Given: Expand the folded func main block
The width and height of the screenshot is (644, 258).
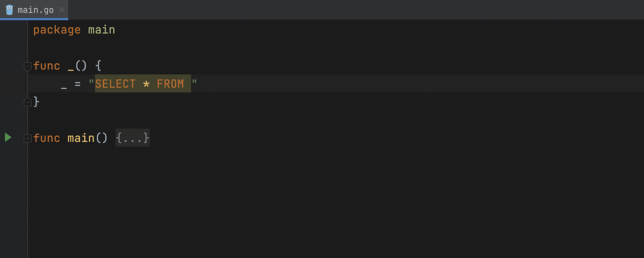Looking at the screenshot, I should coord(27,138).
